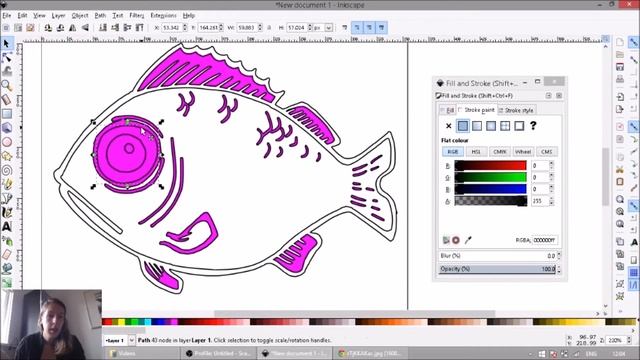Image resolution: width=640 pixels, height=360 pixels.
Task: Click the W width spinner arrows
Action: (260, 28)
